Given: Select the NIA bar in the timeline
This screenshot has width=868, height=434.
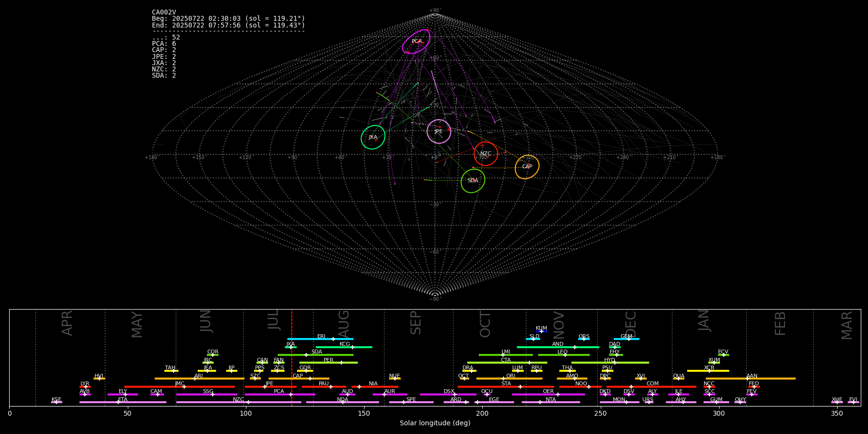Looking at the screenshot, I should pos(375,386).
